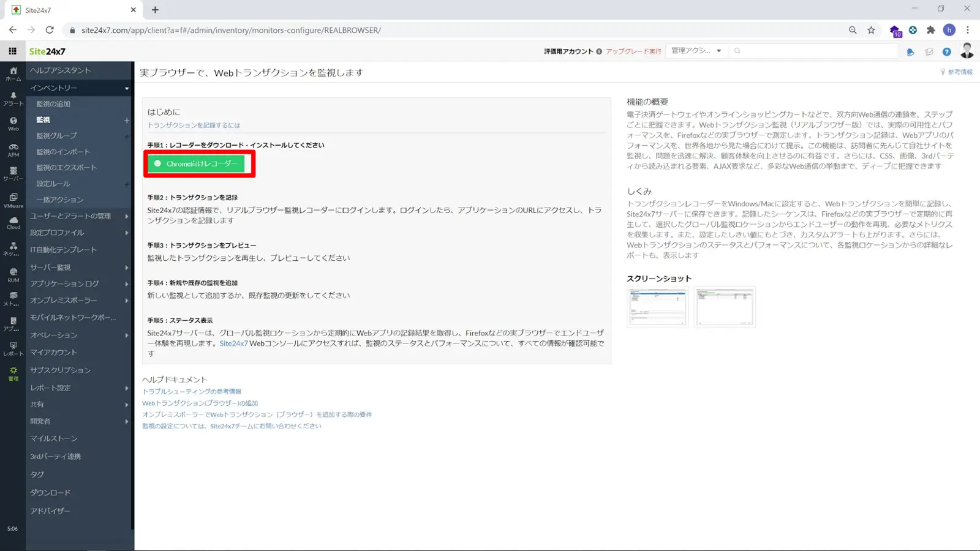
Task: Click アップグレード実行 link
Action: 633,51
